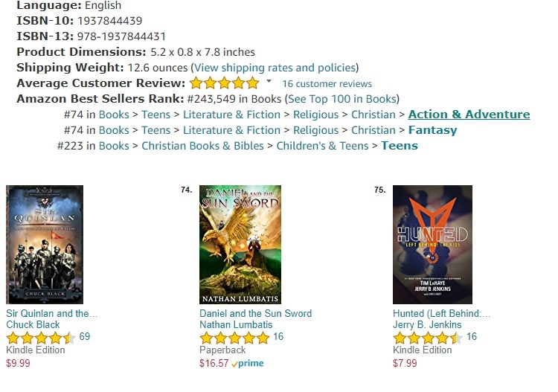This screenshot has height=392, width=558.
Task: Click the star rating under Sir Quinlan
Action: [x=40, y=338]
